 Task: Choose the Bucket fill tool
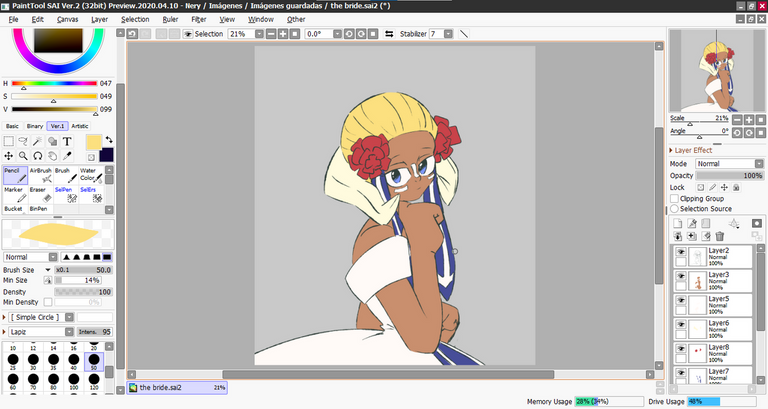pos(15,209)
